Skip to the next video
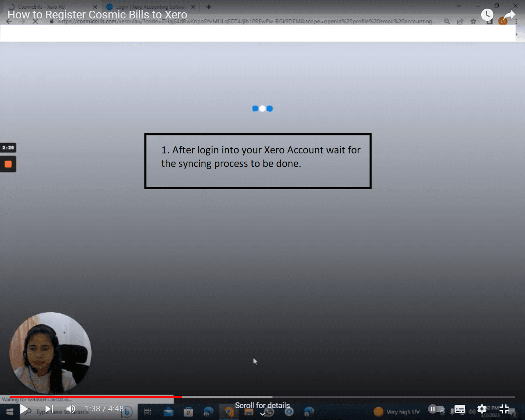Viewport: 525px width, 420px height. (49, 409)
